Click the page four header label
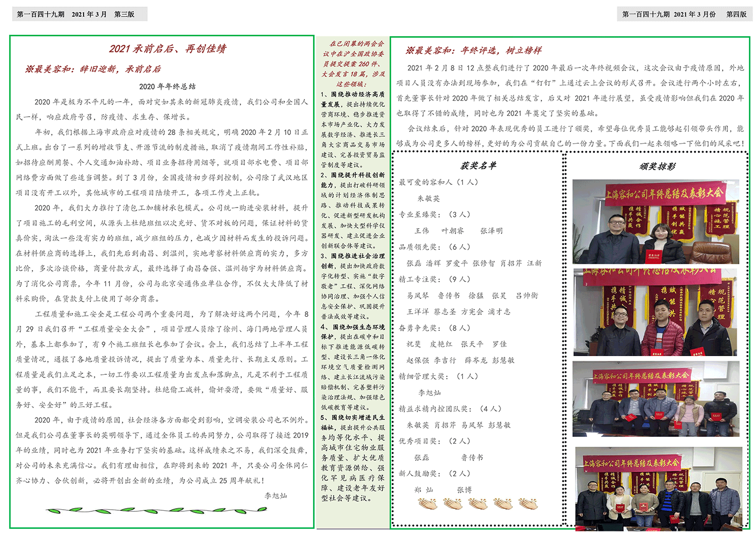 click(x=684, y=14)
